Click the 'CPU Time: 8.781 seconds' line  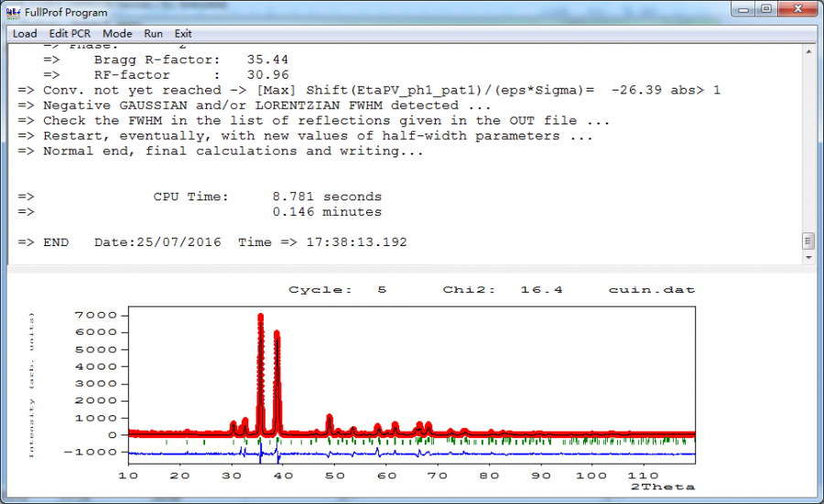pyautogui.click(x=200, y=197)
